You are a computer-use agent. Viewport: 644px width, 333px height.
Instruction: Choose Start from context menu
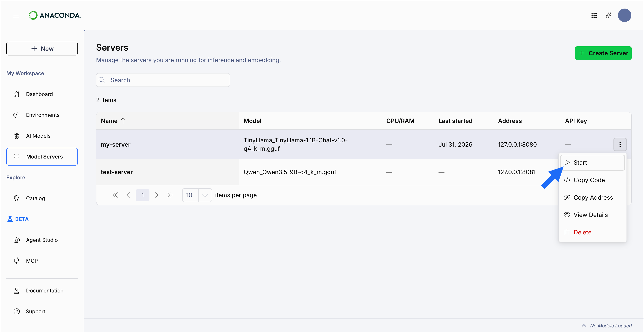point(592,163)
